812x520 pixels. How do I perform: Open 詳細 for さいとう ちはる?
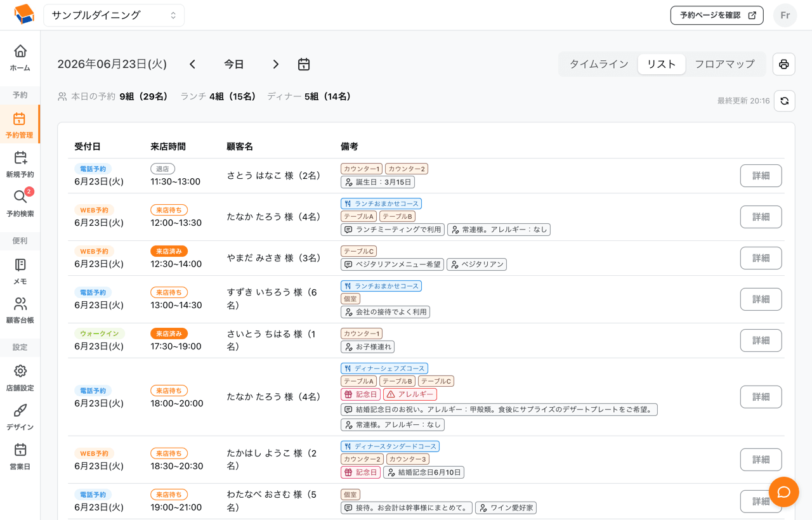click(x=761, y=341)
